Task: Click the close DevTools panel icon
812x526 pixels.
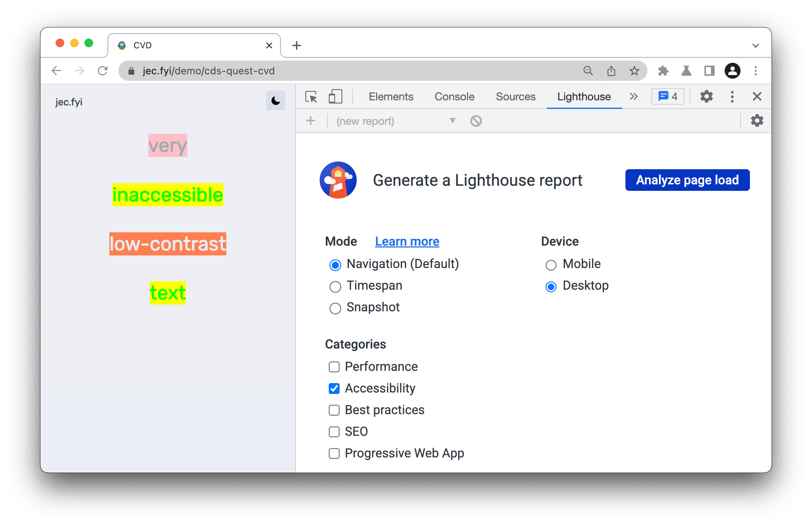Action: [759, 96]
